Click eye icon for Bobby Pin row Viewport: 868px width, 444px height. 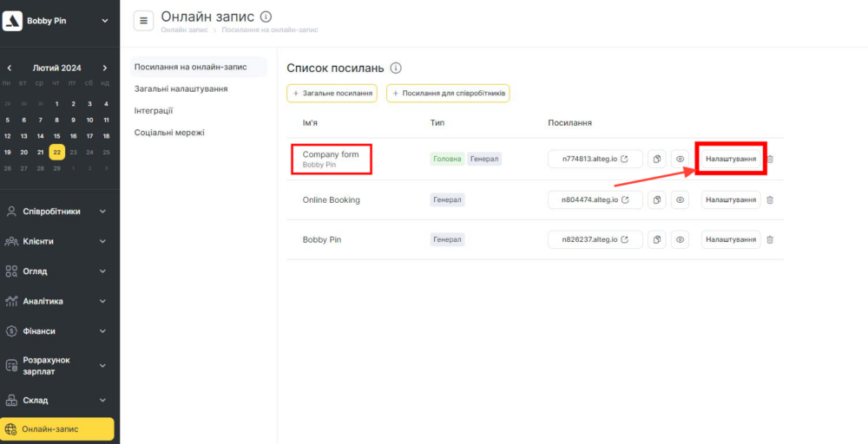681,239
